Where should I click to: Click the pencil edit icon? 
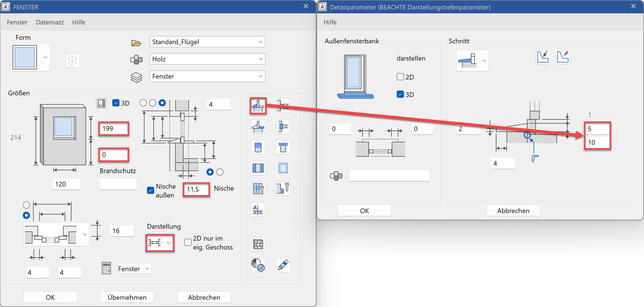283,265
